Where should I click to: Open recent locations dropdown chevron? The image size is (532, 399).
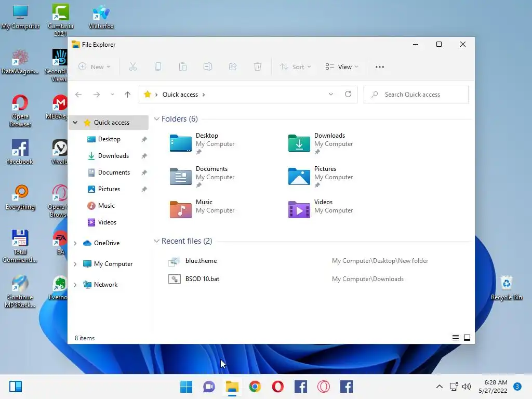(112, 95)
